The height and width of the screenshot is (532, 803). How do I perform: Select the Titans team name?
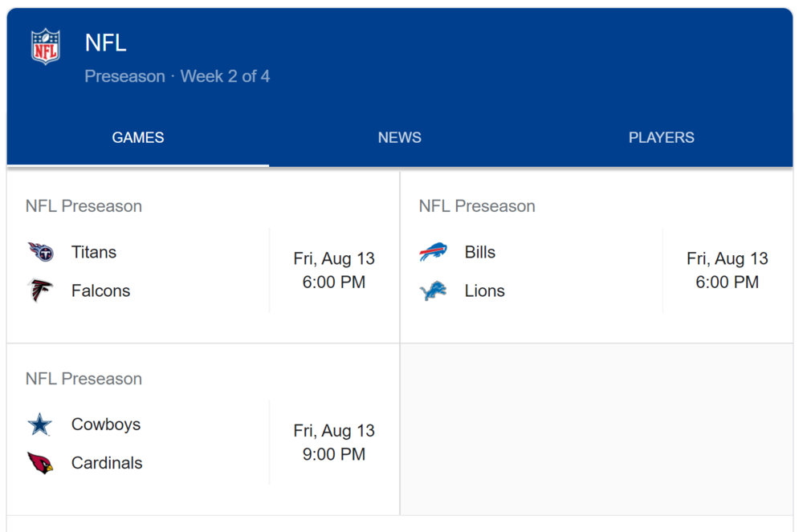coord(94,252)
